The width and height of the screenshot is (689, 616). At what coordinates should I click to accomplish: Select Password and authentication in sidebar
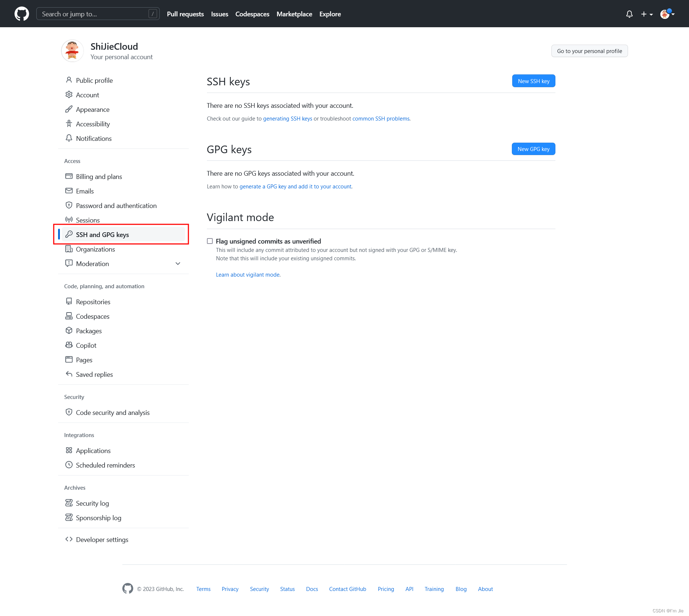tap(123, 205)
